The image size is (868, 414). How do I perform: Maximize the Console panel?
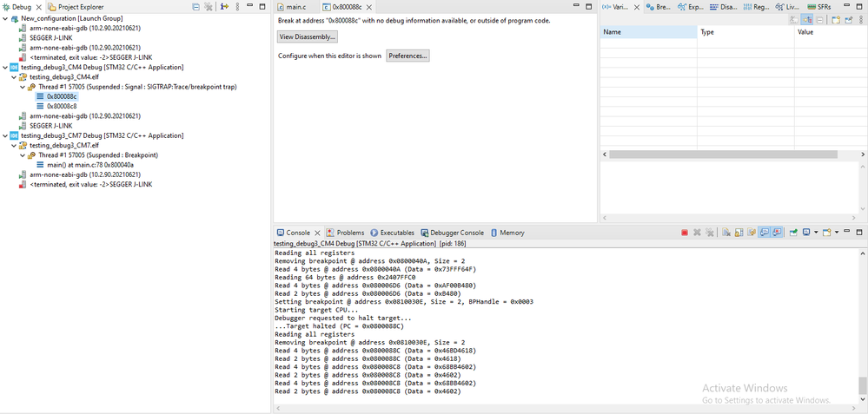click(859, 233)
